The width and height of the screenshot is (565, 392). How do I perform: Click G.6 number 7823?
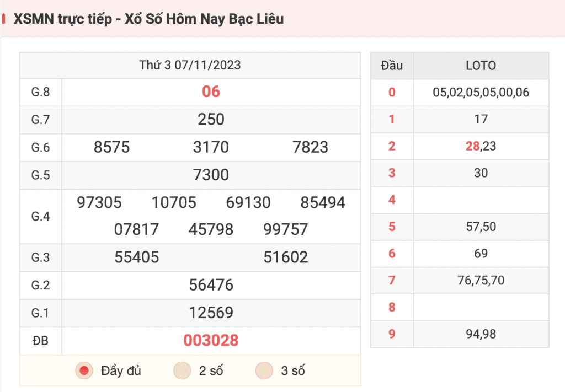pyautogui.click(x=310, y=147)
